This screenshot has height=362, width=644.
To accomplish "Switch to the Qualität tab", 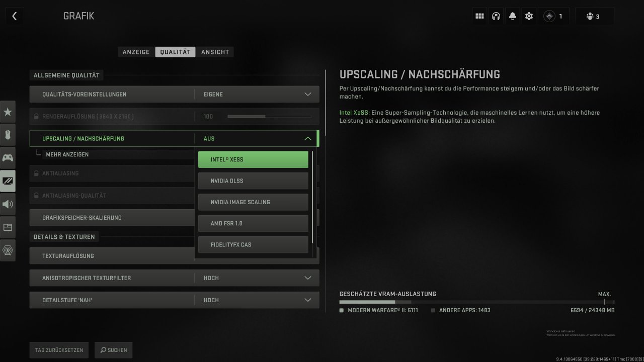I will coord(175,52).
